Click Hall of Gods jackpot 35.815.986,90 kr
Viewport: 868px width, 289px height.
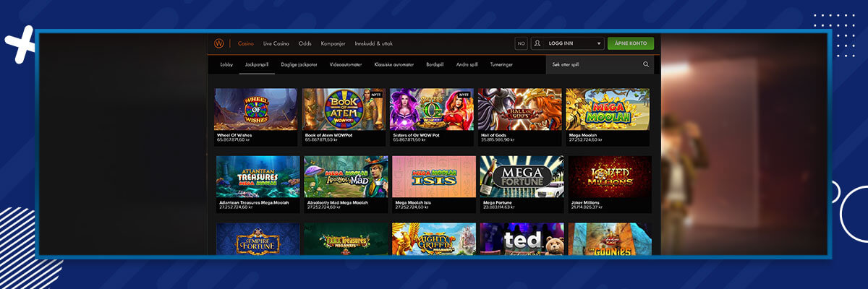tap(498, 139)
